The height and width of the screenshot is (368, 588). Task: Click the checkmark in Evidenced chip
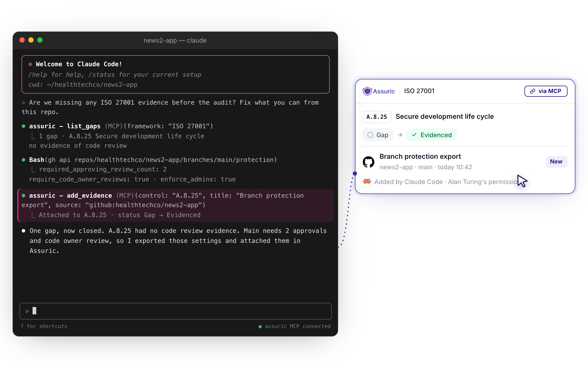pyautogui.click(x=414, y=135)
